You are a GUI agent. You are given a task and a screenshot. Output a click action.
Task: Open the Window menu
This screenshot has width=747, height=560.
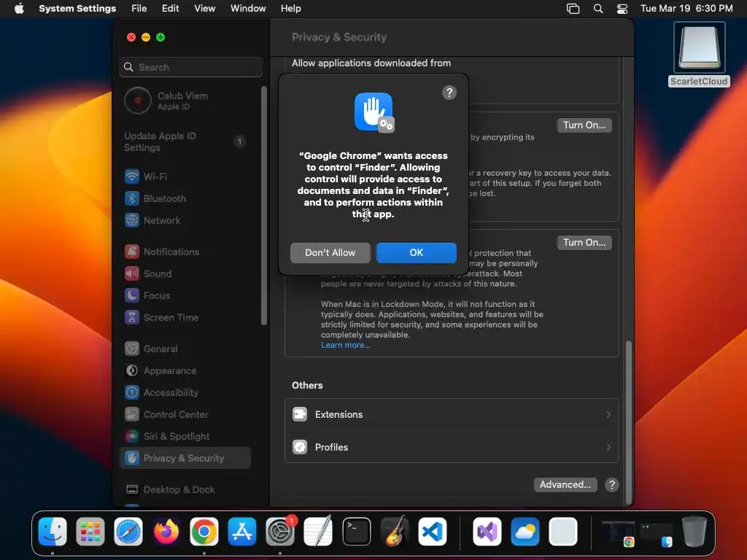(248, 9)
